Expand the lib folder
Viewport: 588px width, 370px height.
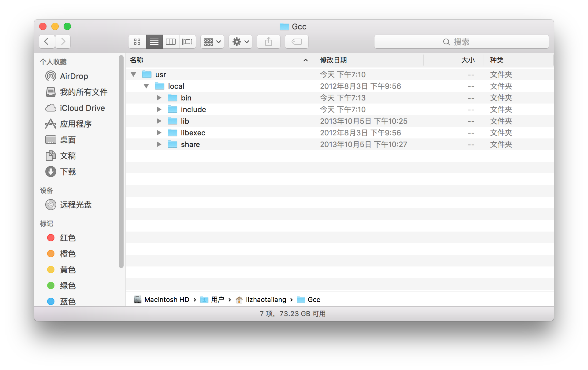159,121
